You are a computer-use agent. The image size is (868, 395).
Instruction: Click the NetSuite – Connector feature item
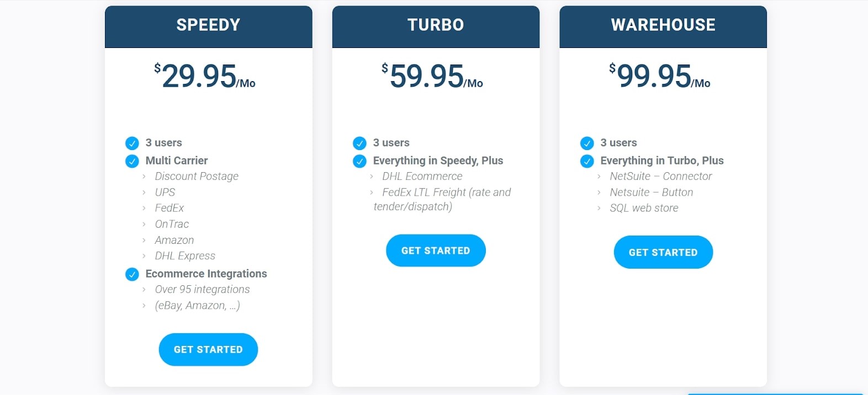click(660, 177)
